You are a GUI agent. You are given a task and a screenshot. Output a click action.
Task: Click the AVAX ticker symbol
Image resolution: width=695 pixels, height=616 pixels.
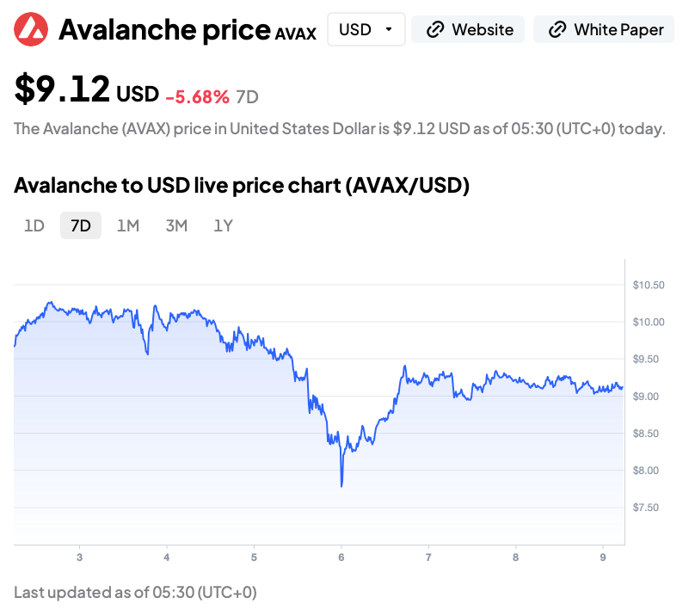tap(296, 34)
